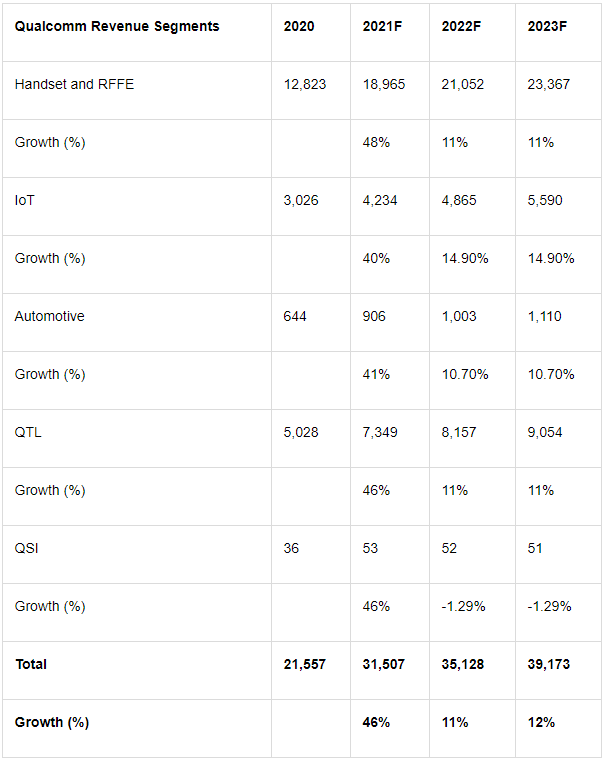Click the 12% total growth cell
Screen dimensions: 606x762
[x=541, y=722]
